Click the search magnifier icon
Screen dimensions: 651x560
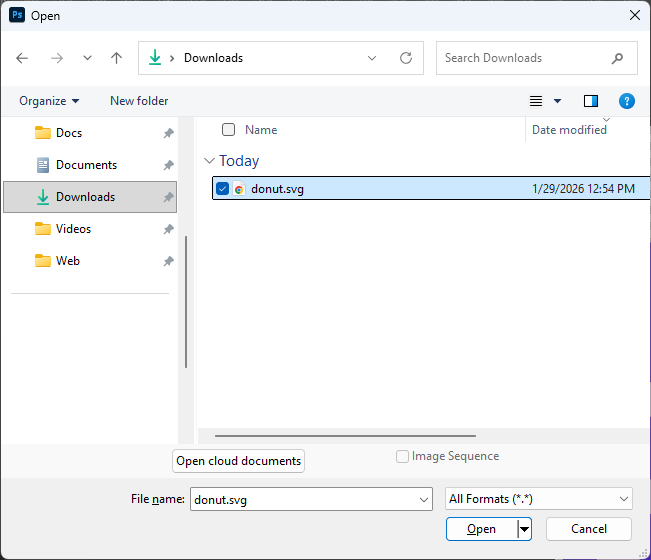tap(618, 58)
